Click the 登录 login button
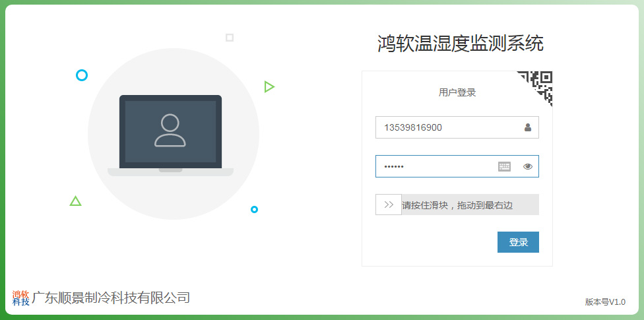This screenshot has width=644, height=320. tap(518, 242)
